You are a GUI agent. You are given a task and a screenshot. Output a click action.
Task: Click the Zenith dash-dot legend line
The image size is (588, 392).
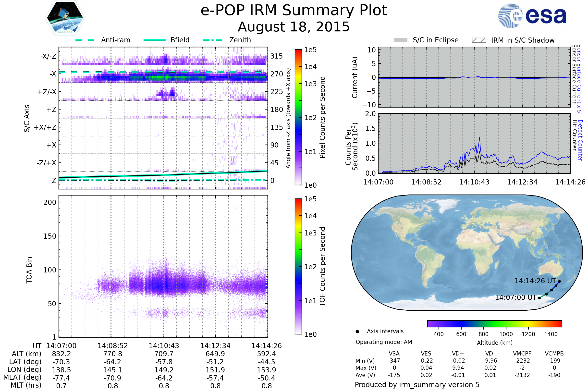212,40
